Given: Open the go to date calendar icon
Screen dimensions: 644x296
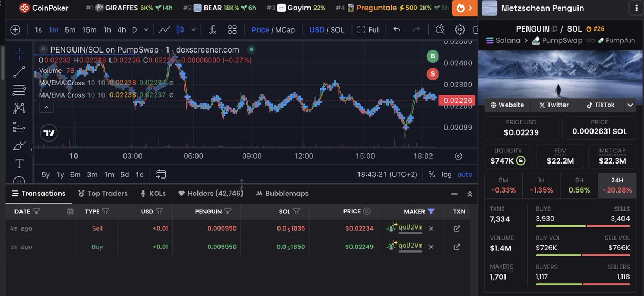Looking at the screenshot, I should 161,174.
